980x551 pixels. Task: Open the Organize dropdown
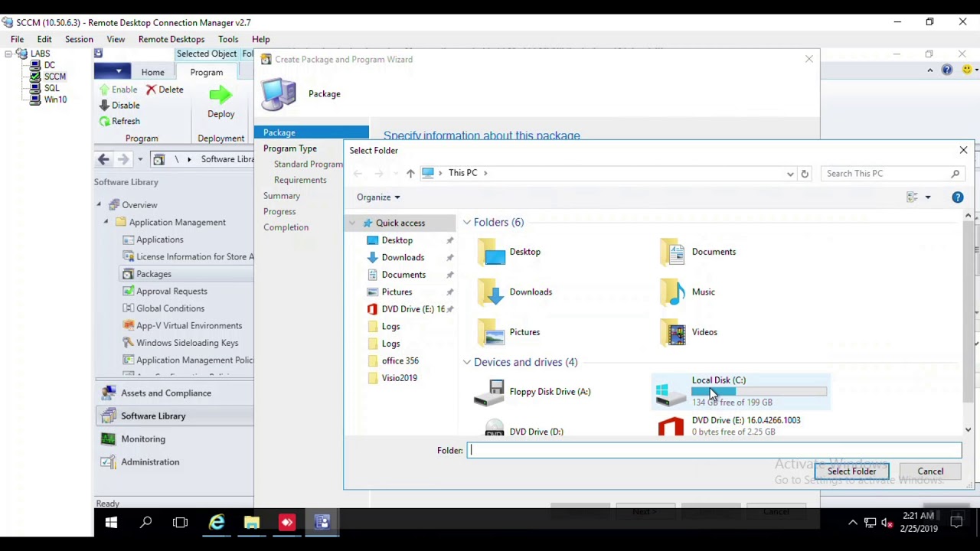(378, 197)
